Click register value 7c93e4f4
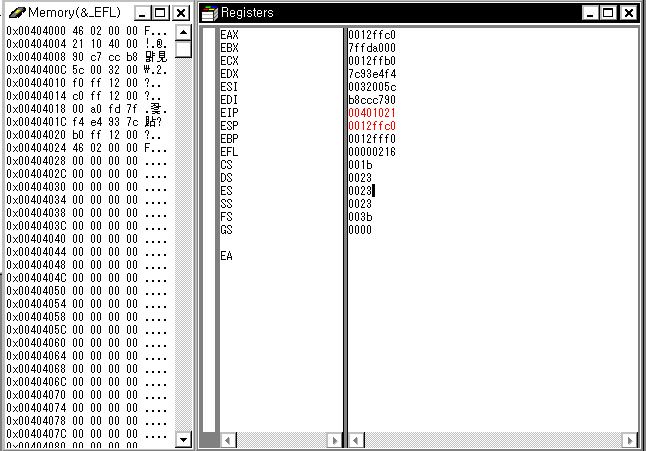The width and height of the screenshot is (646, 451). click(x=372, y=74)
